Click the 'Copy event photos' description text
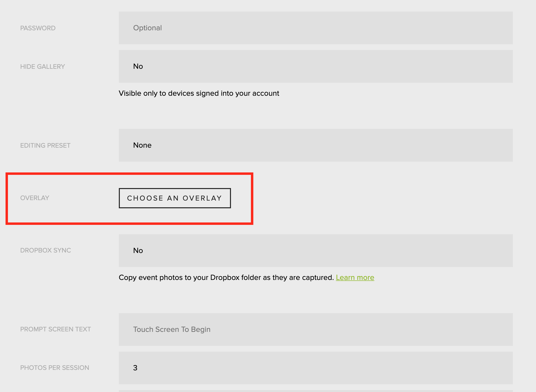Image resolution: width=536 pixels, height=392 pixels. pyautogui.click(x=226, y=278)
